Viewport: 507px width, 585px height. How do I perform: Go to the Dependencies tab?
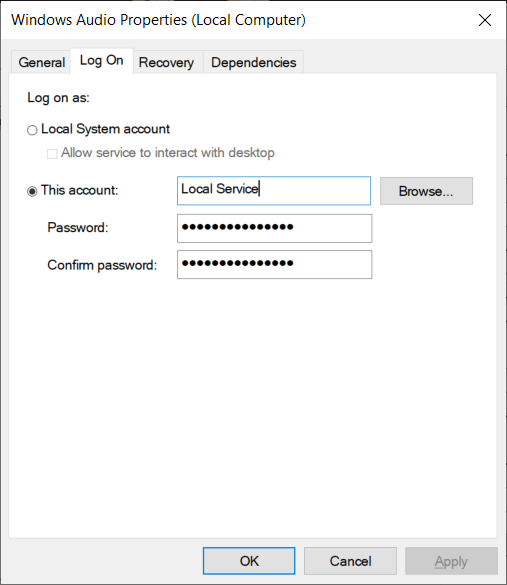pos(253,62)
